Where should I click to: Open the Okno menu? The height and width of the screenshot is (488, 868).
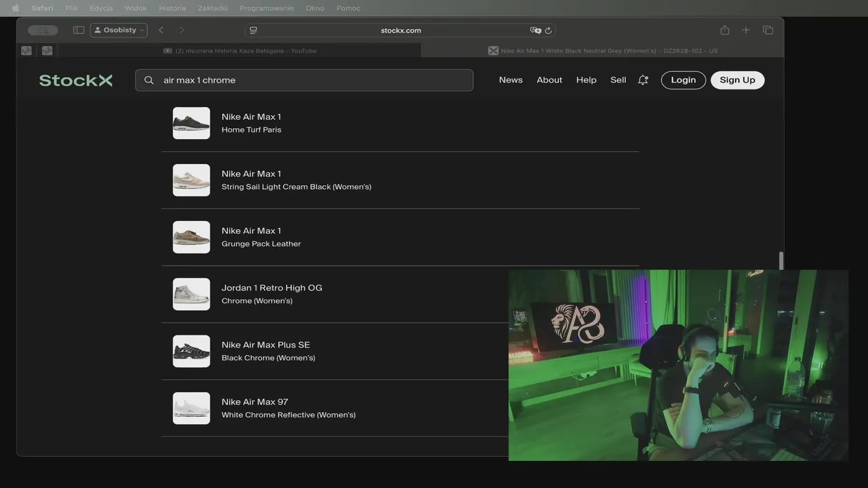pos(315,8)
